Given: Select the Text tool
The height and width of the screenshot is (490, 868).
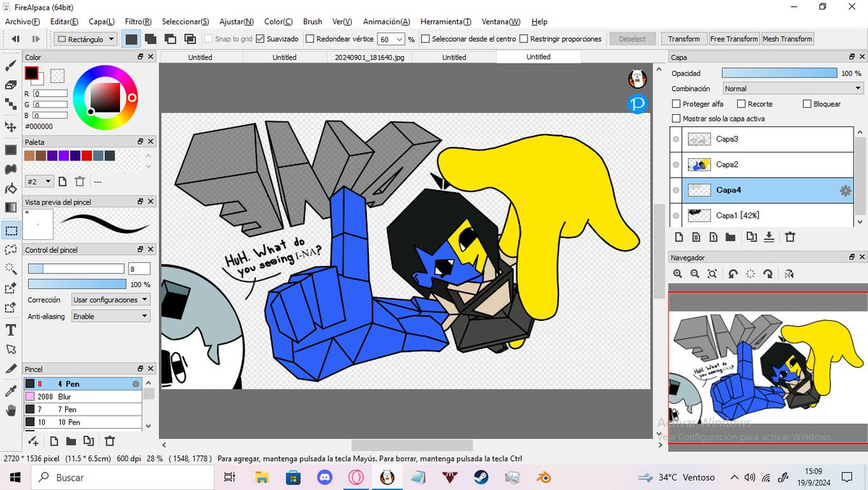Looking at the screenshot, I should (x=11, y=330).
